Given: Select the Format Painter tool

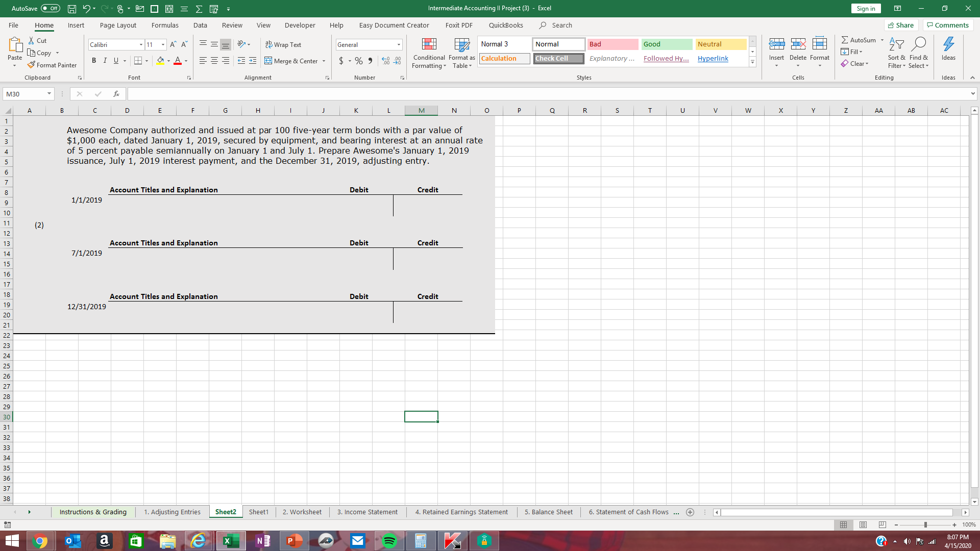Looking at the screenshot, I should (53, 65).
